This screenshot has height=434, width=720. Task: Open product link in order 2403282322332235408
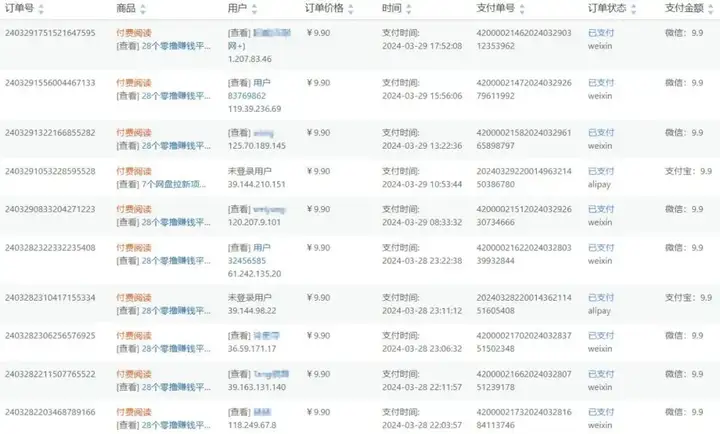176,261
